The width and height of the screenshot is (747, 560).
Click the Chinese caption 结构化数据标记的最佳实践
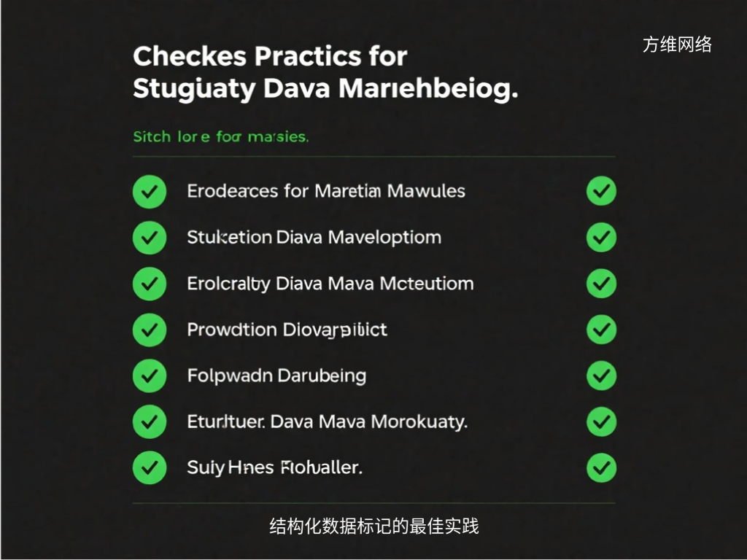[x=374, y=526]
